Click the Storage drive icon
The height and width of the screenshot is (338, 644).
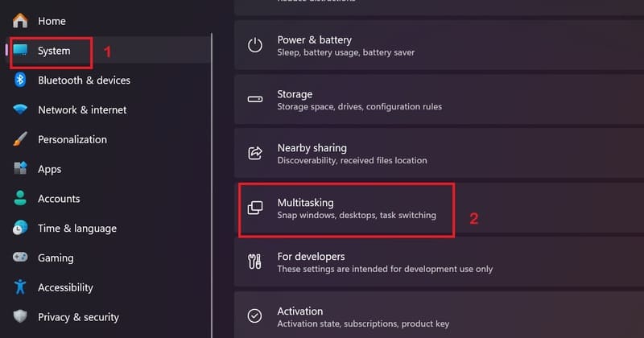(254, 99)
